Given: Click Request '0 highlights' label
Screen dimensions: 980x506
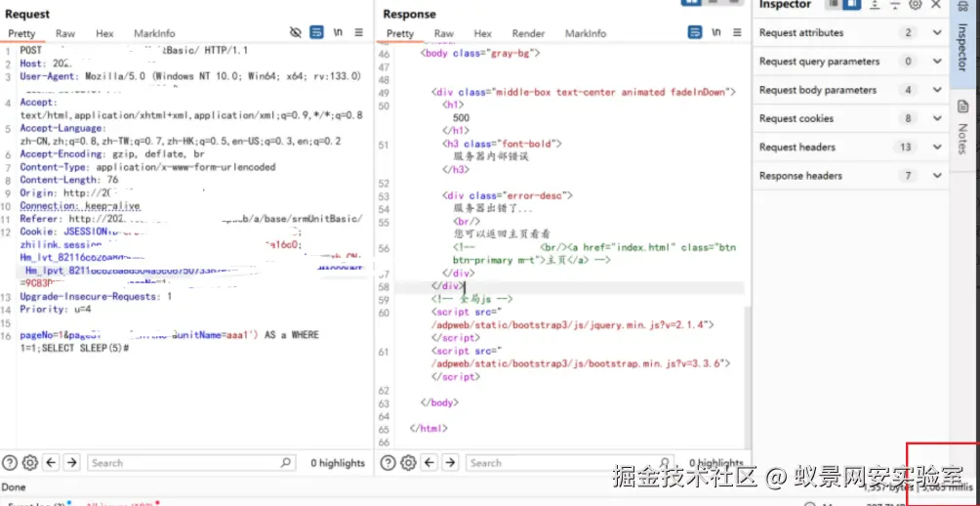Looking at the screenshot, I should tap(338, 463).
